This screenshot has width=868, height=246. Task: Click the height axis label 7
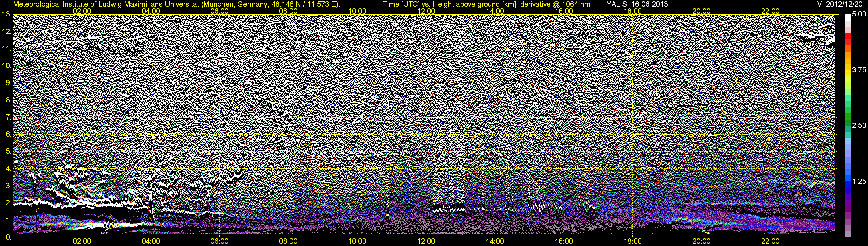(x=8, y=117)
